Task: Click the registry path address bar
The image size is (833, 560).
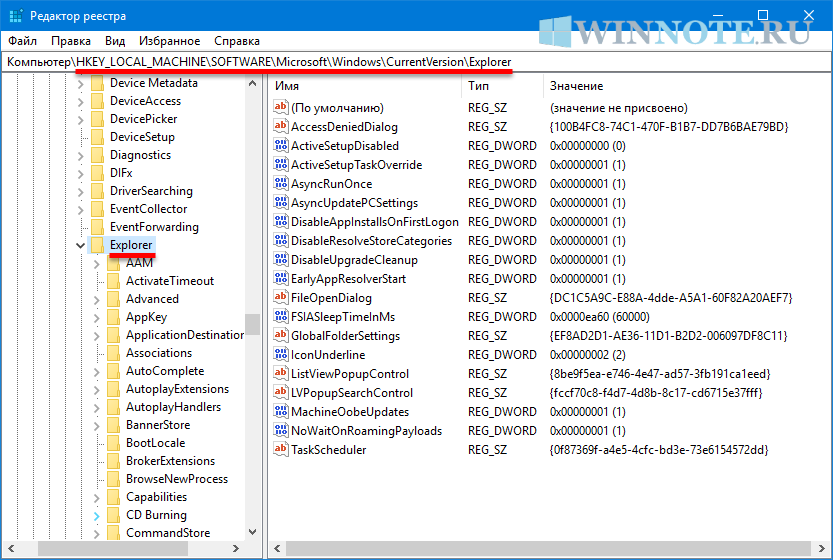Action: coord(416,62)
